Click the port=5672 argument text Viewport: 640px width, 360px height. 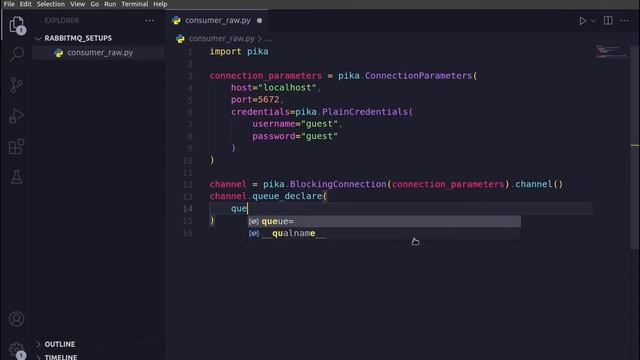pos(255,100)
